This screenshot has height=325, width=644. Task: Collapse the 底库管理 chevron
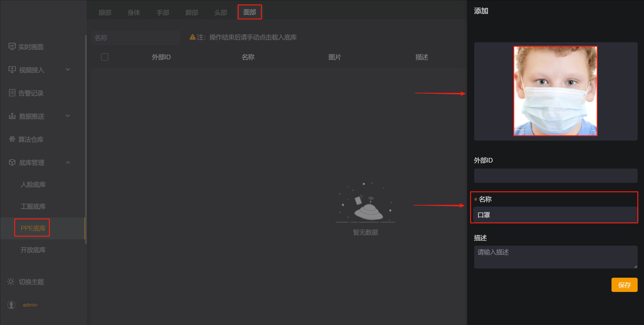68,162
